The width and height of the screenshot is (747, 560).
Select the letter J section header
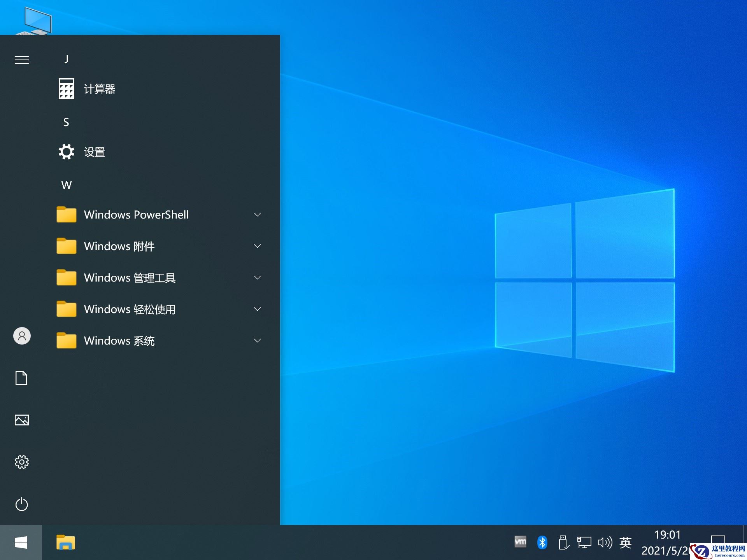click(x=66, y=59)
